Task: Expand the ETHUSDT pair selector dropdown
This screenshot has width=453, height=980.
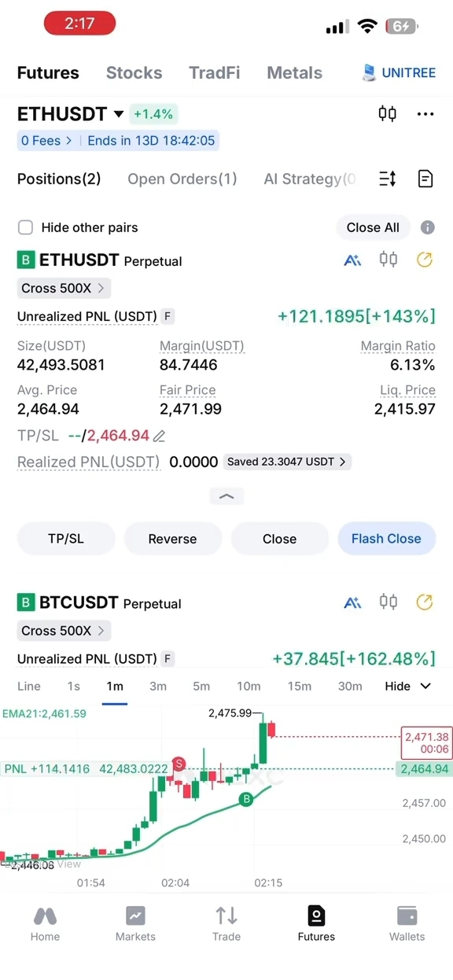Action: tap(119, 114)
